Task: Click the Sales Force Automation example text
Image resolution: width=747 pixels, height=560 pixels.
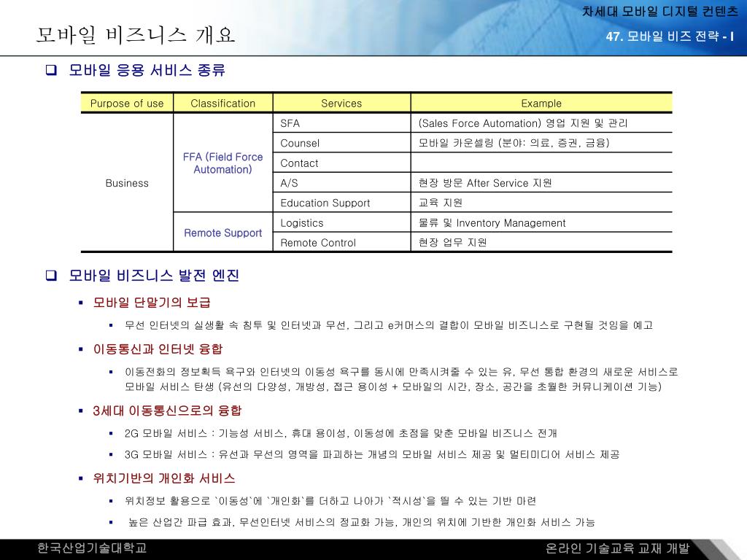Action: point(522,123)
